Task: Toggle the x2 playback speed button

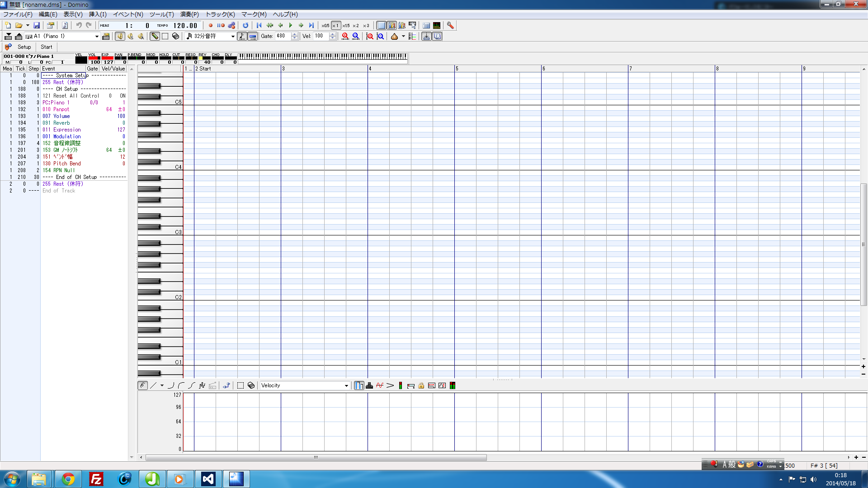Action: [x=356, y=26]
